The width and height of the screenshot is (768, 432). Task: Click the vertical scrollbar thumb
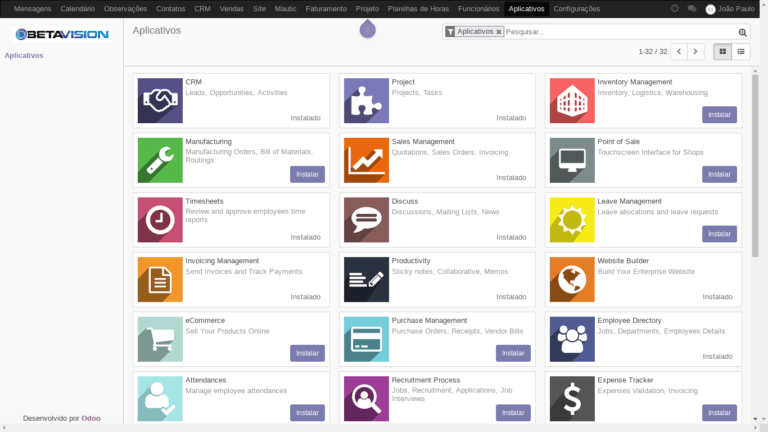pyautogui.click(x=755, y=167)
